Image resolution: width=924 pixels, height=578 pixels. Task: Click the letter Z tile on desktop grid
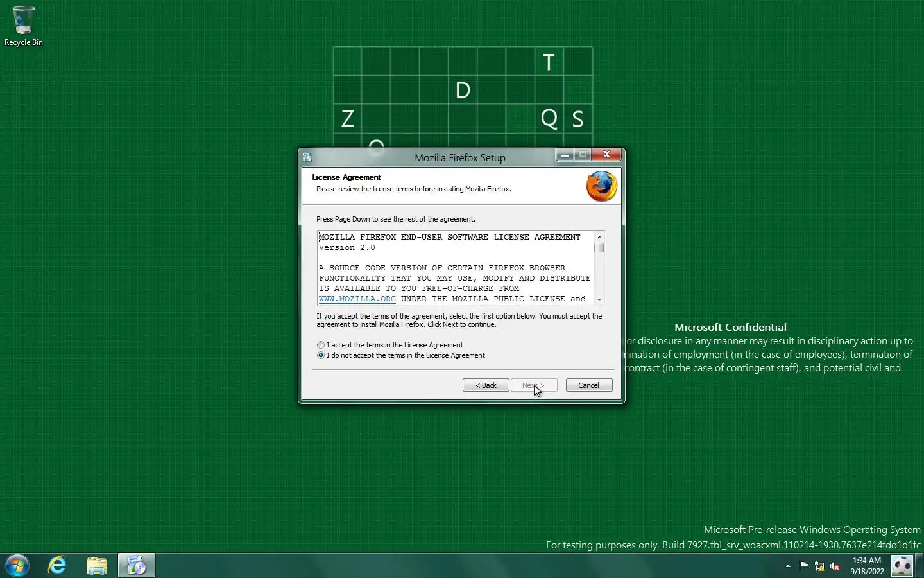348,118
